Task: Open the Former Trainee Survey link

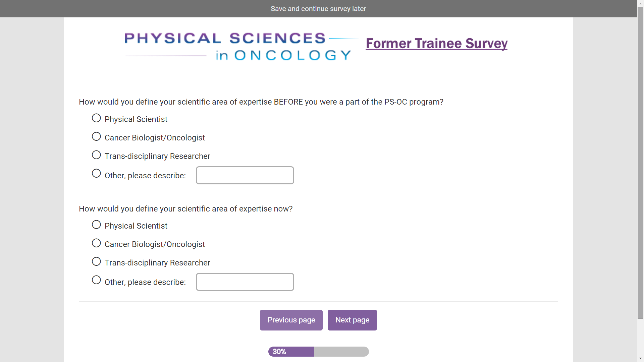Action: (x=436, y=44)
